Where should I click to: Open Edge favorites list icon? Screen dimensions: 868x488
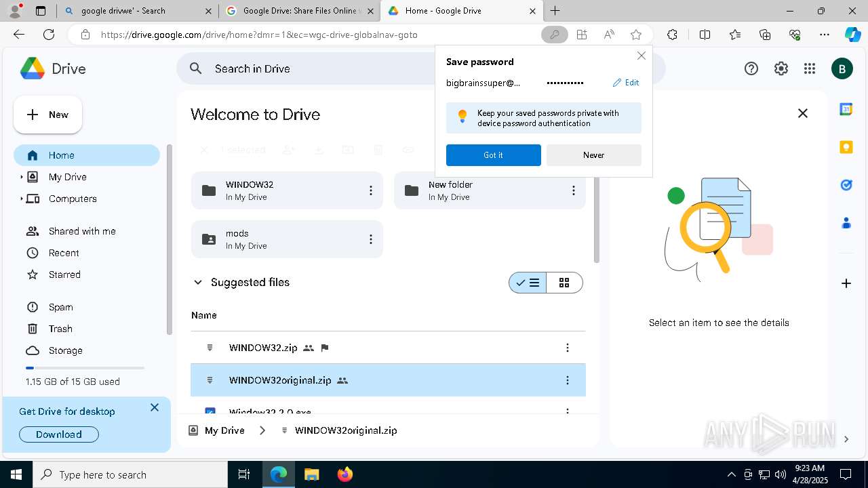(735, 35)
